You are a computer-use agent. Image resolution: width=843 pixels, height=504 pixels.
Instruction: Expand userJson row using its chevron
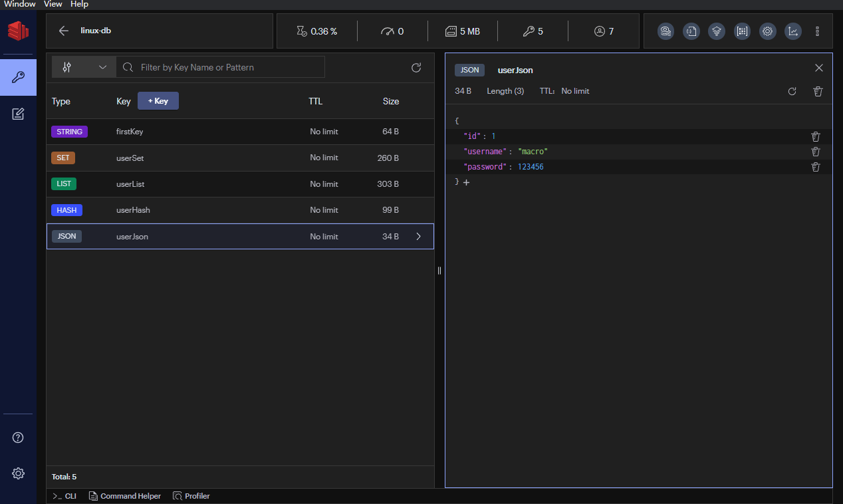point(418,236)
